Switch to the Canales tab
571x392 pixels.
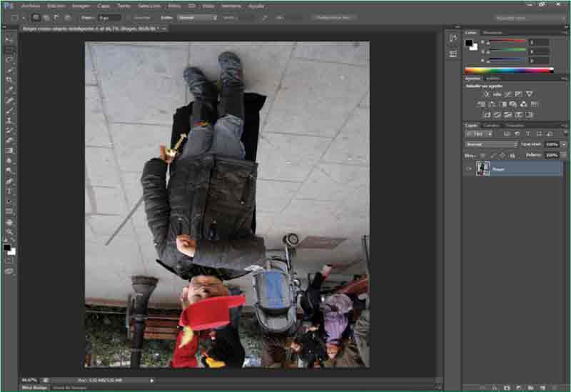[x=492, y=125]
